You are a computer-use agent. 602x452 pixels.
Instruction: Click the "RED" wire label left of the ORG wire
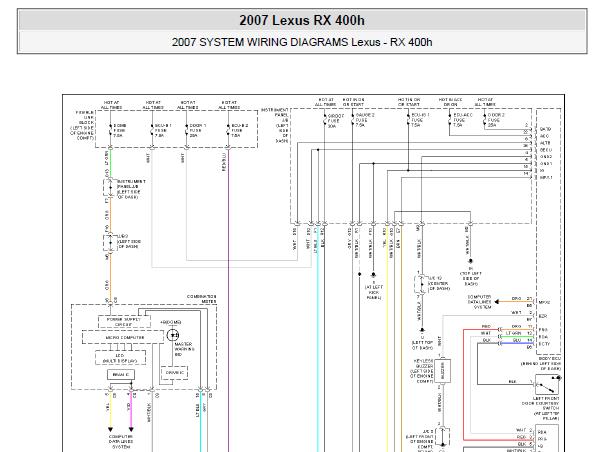486,326
